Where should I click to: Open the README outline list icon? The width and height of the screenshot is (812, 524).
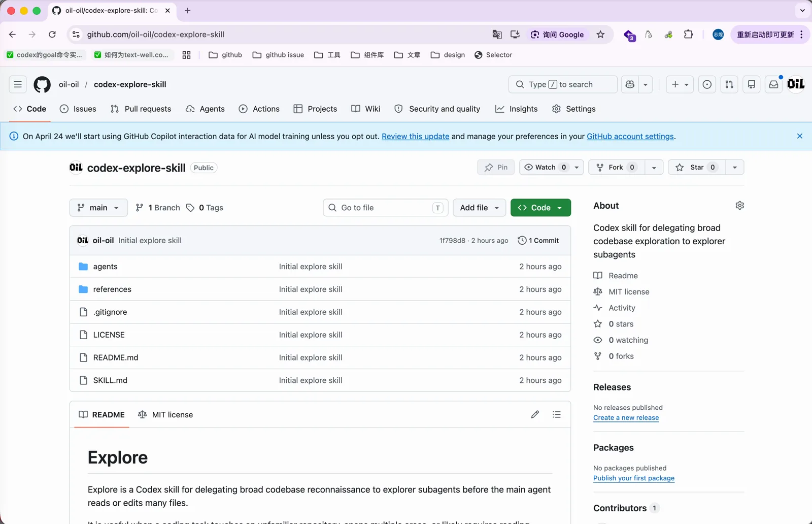tap(557, 414)
